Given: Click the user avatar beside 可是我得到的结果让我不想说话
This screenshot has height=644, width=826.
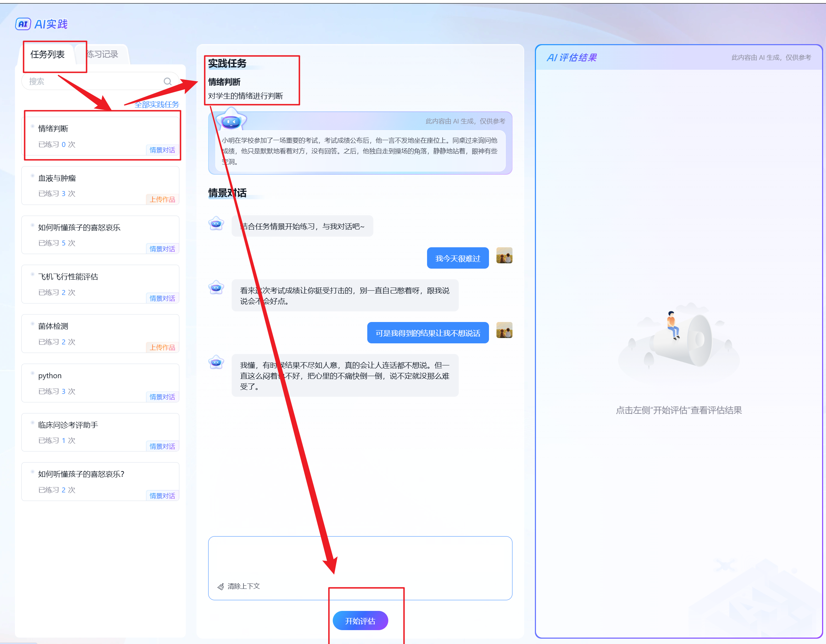Looking at the screenshot, I should 504,330.
